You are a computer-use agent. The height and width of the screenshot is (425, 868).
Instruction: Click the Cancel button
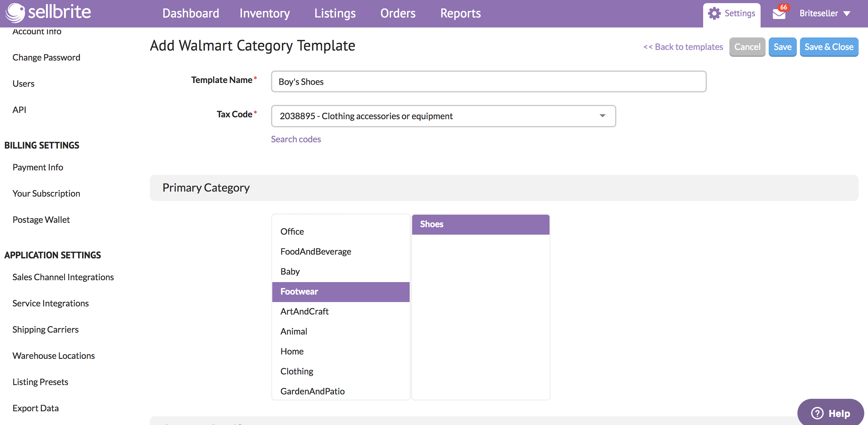(x=747, y=46)
